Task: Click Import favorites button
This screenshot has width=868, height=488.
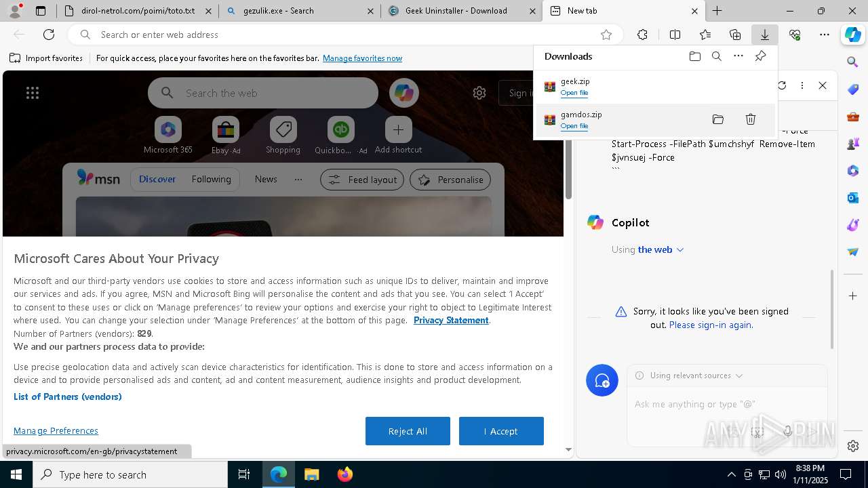Action: pyautogui.click(x=46, y=58)
